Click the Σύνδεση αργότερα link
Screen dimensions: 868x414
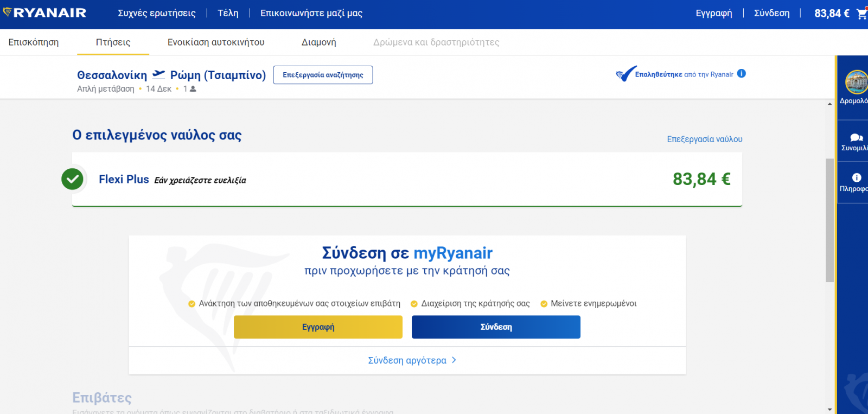click(407, 360)
